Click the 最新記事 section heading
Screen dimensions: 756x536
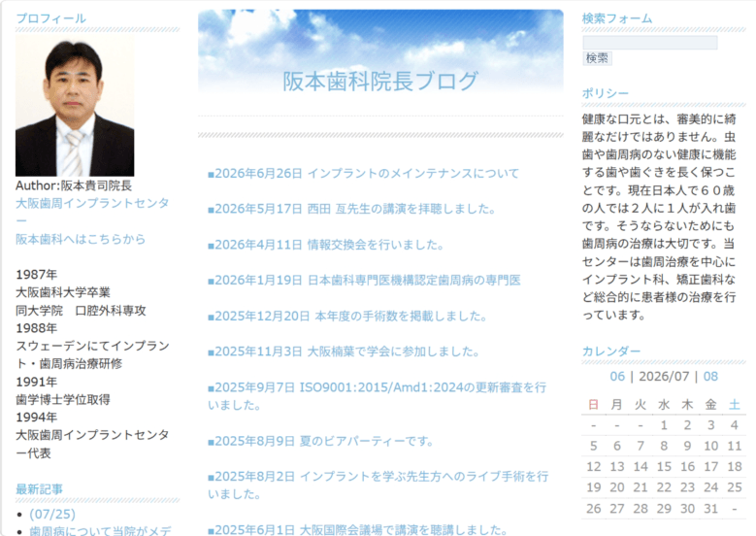39,488
